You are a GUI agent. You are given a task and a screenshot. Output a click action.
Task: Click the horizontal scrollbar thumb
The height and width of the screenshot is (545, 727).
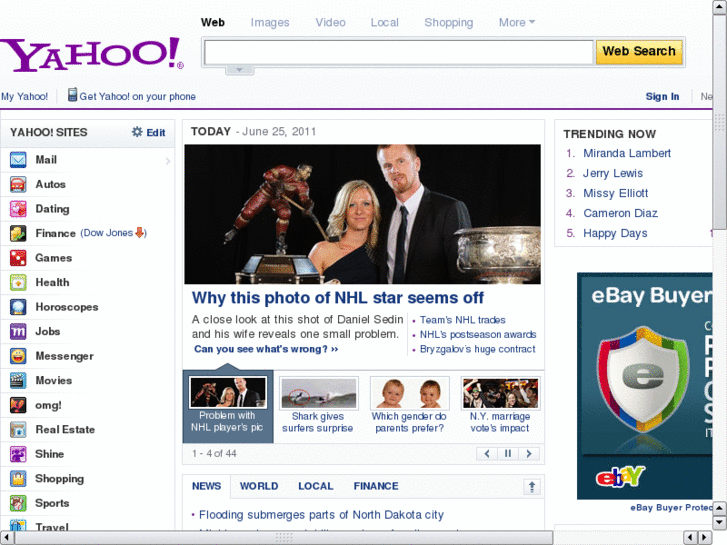284,538
